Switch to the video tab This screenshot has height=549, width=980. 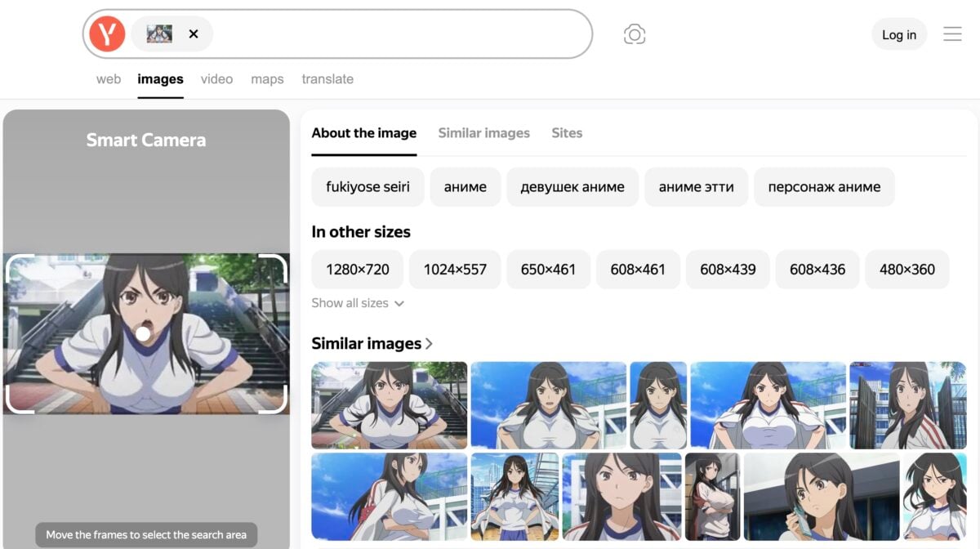pos(216,78)
